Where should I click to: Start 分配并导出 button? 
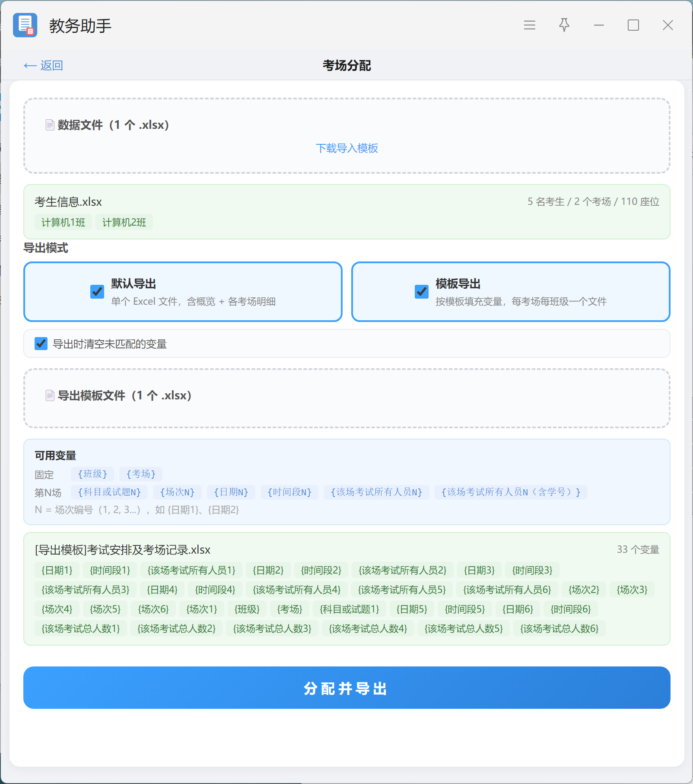347,688
